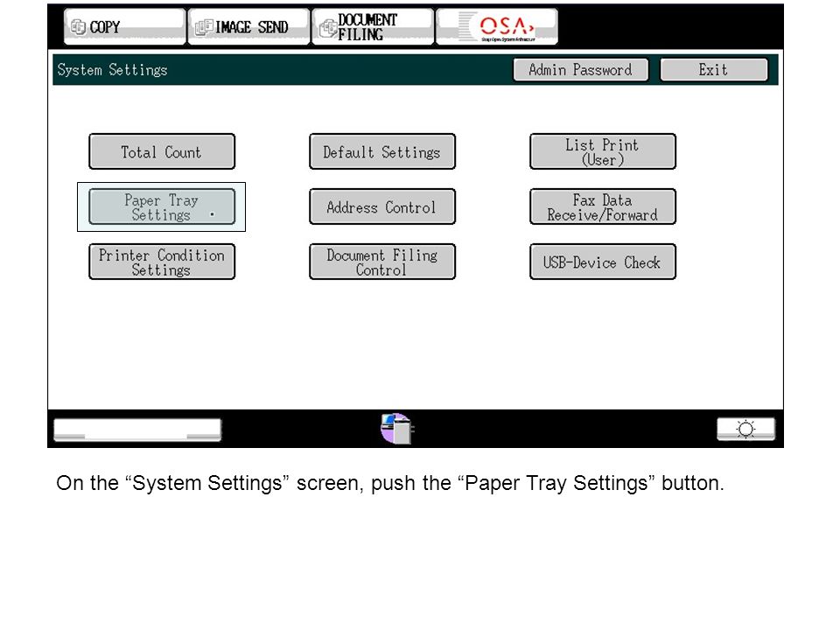The height and width of the screenshot is (630, 840).
Task: Open Fax Data Receive/Forward settings
Action: tap(603, 206)
